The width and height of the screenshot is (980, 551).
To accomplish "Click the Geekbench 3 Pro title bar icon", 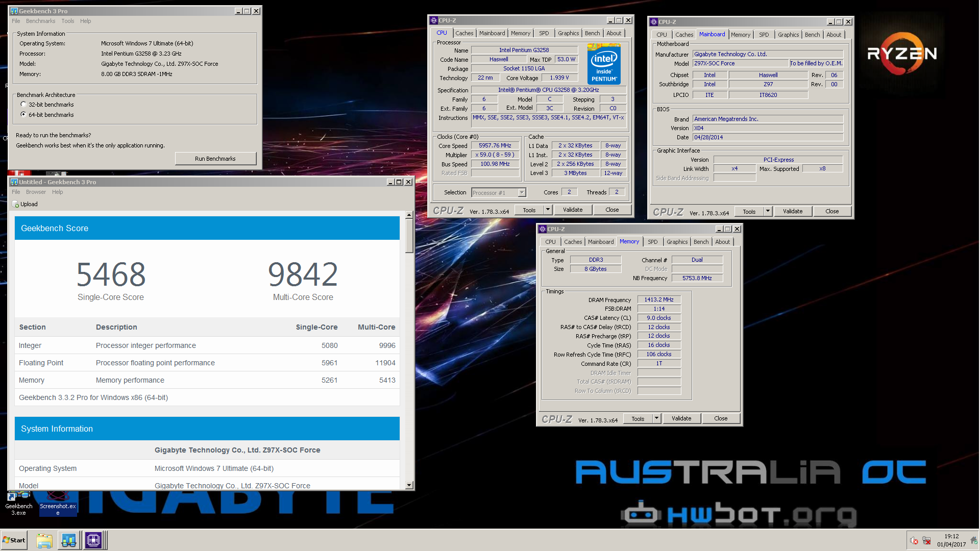I will [x=14, y=11].
